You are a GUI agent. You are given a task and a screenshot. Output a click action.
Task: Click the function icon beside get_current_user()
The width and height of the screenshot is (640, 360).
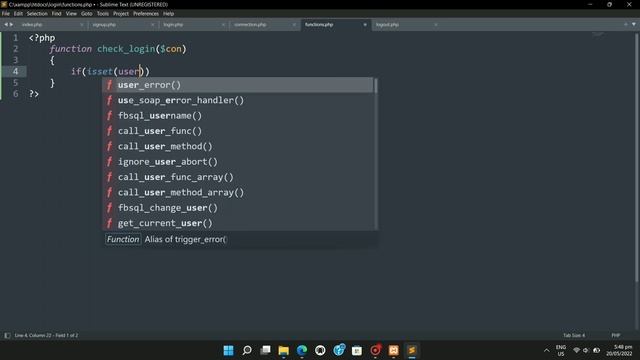click(109, 223)
